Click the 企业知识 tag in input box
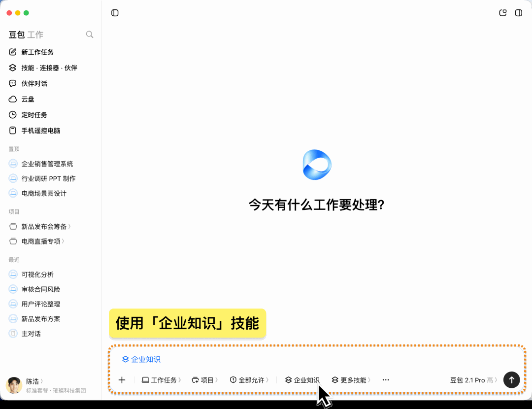 pos(141,359)
